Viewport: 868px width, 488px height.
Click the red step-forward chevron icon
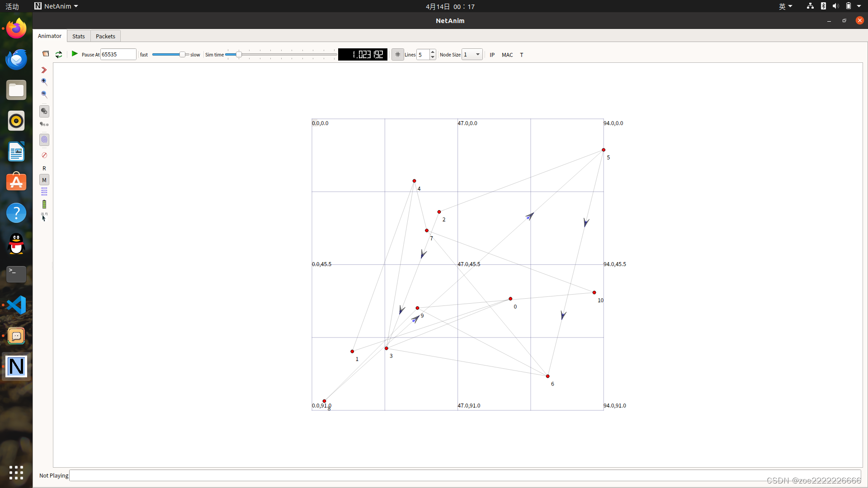coord(44,70)
